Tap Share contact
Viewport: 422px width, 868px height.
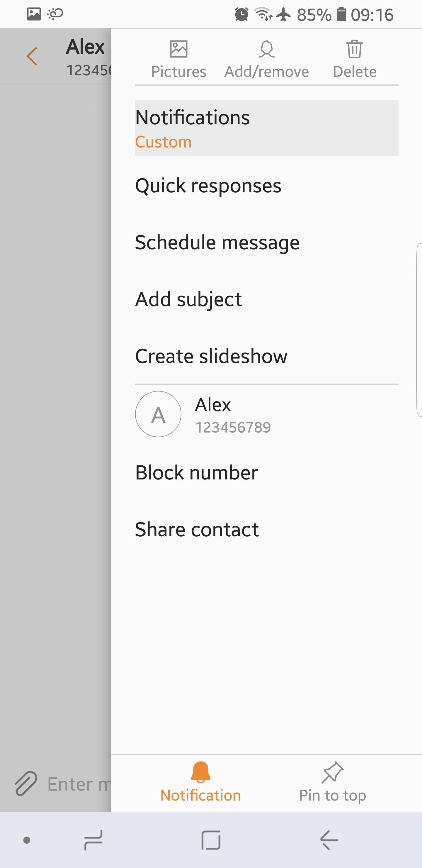pos(266,529)
